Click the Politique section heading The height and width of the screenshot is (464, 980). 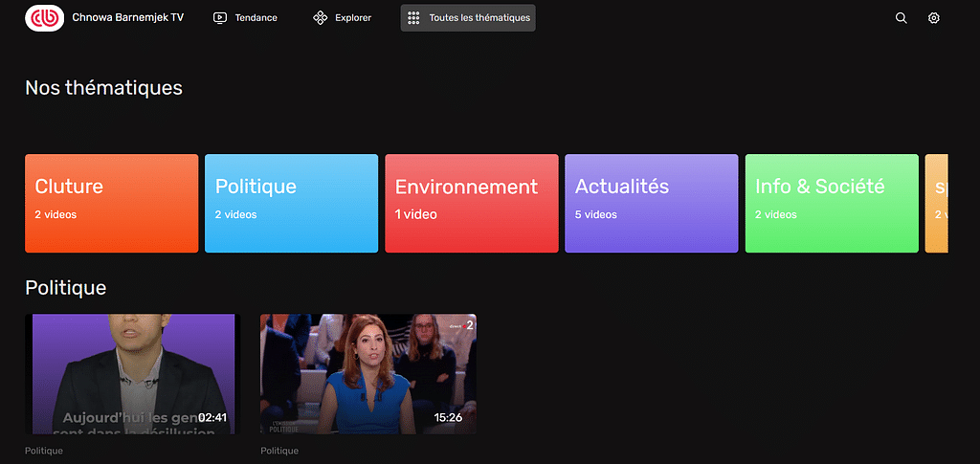tap(65, 287)
